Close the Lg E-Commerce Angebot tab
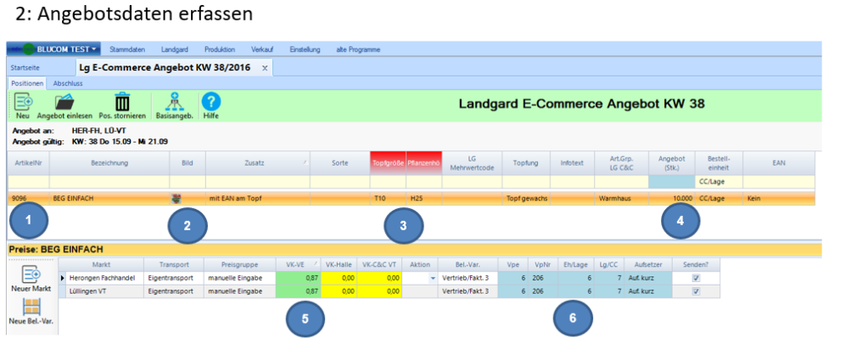Screen dimensions: 868x356 point(265,67)
